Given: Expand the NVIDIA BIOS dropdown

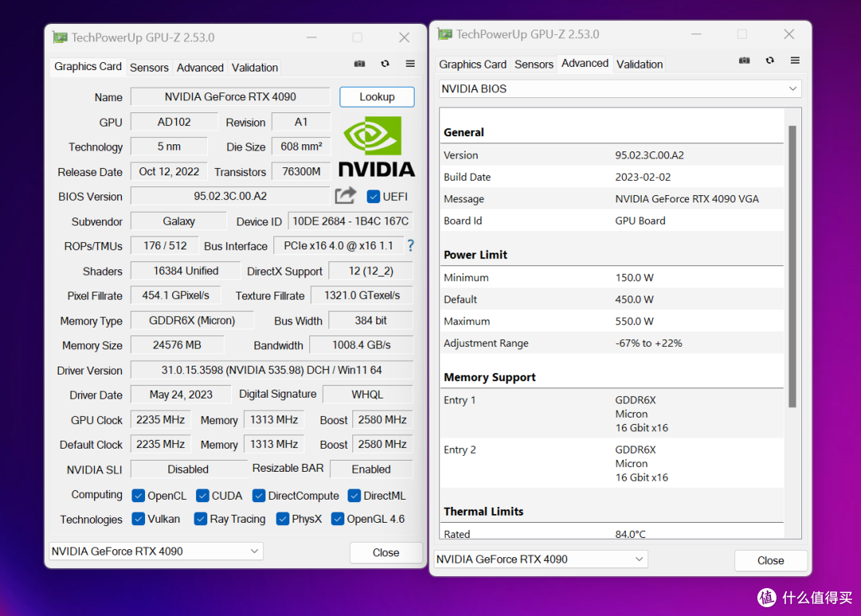Looking at the screenshot, I should click(620, 89).
